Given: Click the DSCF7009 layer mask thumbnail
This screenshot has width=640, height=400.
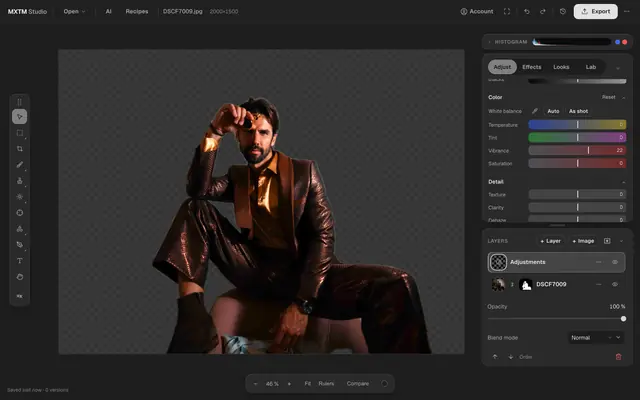Looking at the screenshot, I should [x=525, y=284].
